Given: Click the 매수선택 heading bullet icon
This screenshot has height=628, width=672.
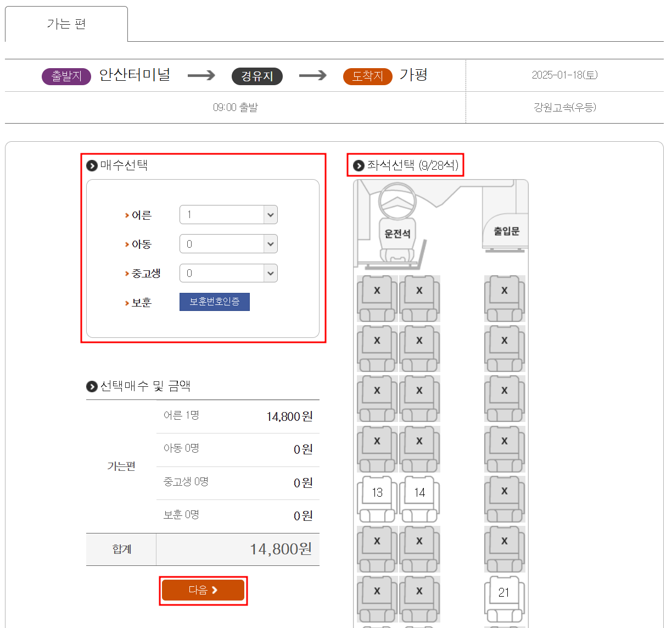Looking at the screenshot, I should (92, 165).
